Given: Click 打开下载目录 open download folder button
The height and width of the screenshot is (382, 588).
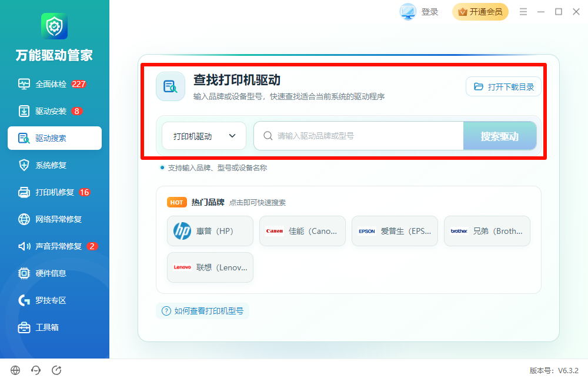Looking at the screenshot, I should click(503, 86).
